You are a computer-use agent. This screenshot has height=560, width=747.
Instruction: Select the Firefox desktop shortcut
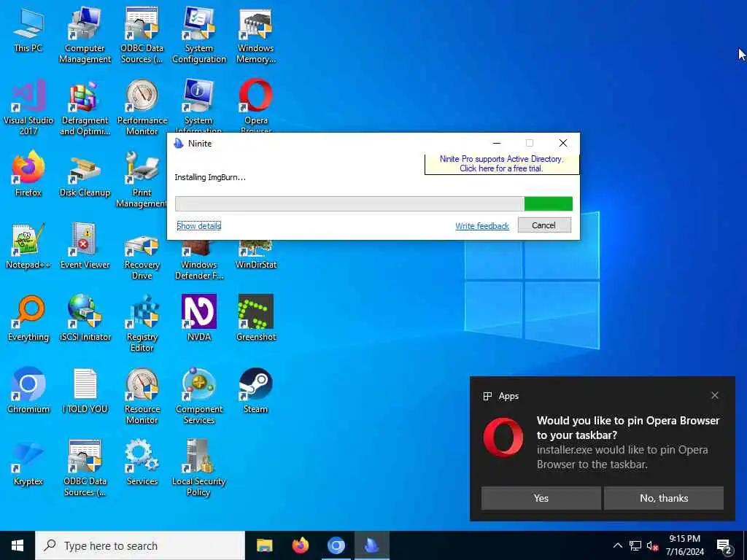click(28, 174)
